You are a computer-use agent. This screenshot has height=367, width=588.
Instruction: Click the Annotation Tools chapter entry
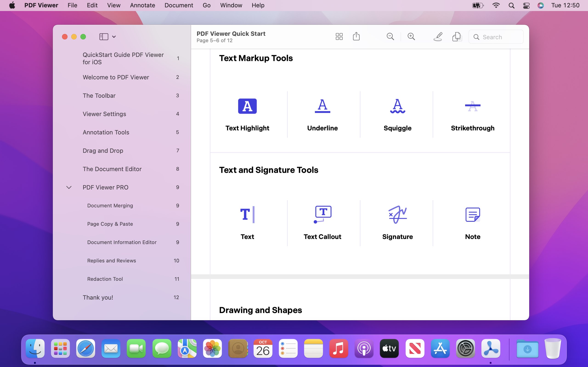pos(106,131)
